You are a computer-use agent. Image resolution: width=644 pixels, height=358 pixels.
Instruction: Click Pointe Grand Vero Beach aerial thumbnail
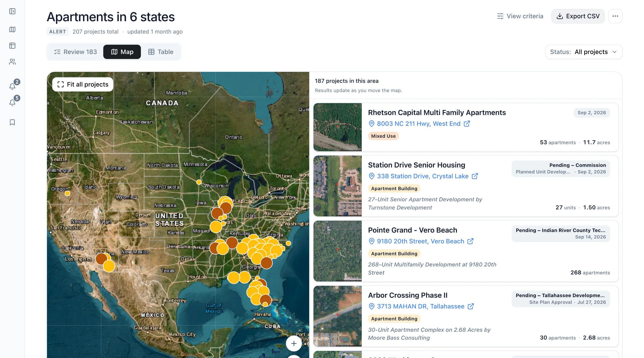pos(338,251)
